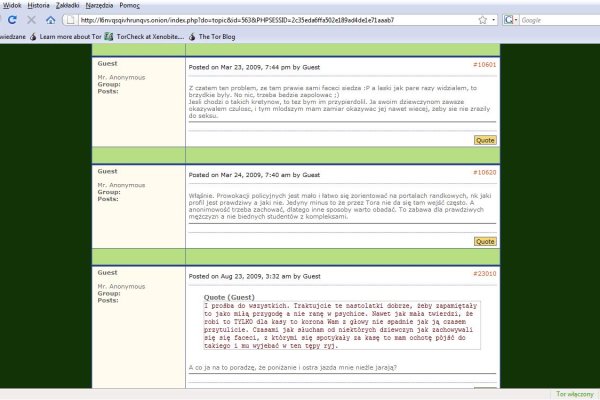Open the Narzędzia menu
The image size is (600, 400).
[105, 5]
